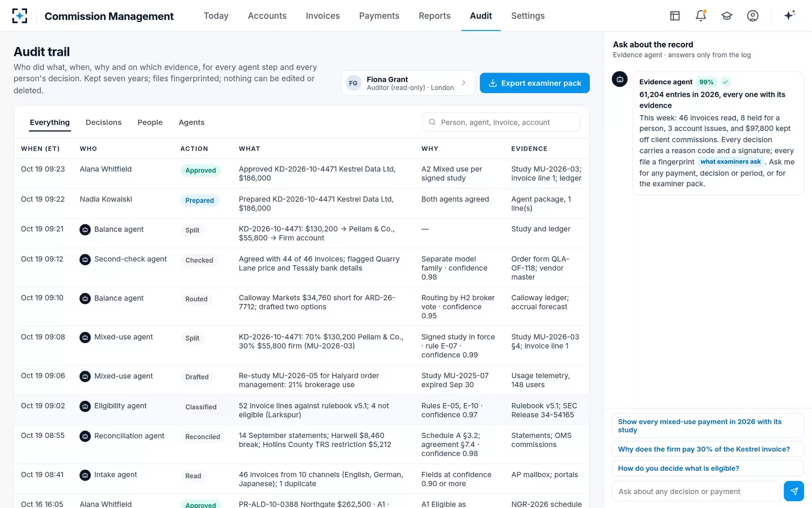Screen dimensions: 812x508
Task: Open the Settings tab
Action: (528, 16)
